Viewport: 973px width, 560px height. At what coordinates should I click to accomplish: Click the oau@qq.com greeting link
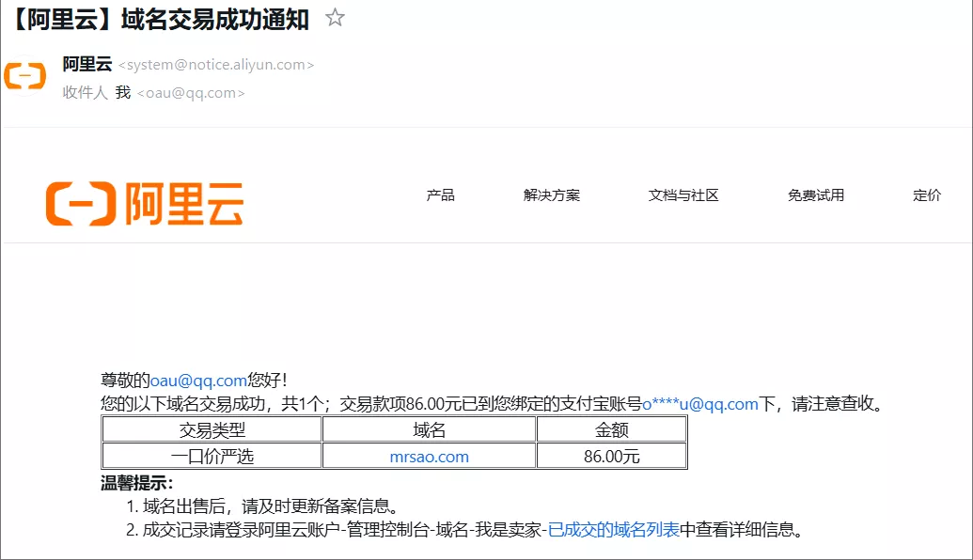click(198, 381)
